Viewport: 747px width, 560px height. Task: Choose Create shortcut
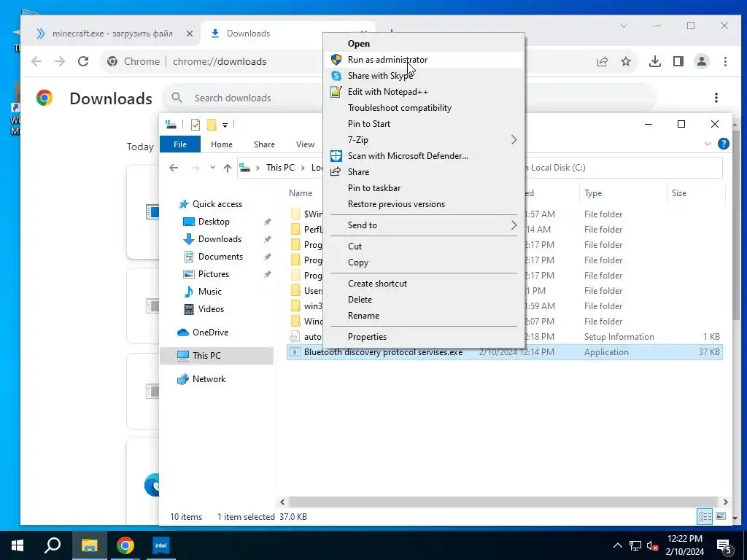tap(424, 284)
